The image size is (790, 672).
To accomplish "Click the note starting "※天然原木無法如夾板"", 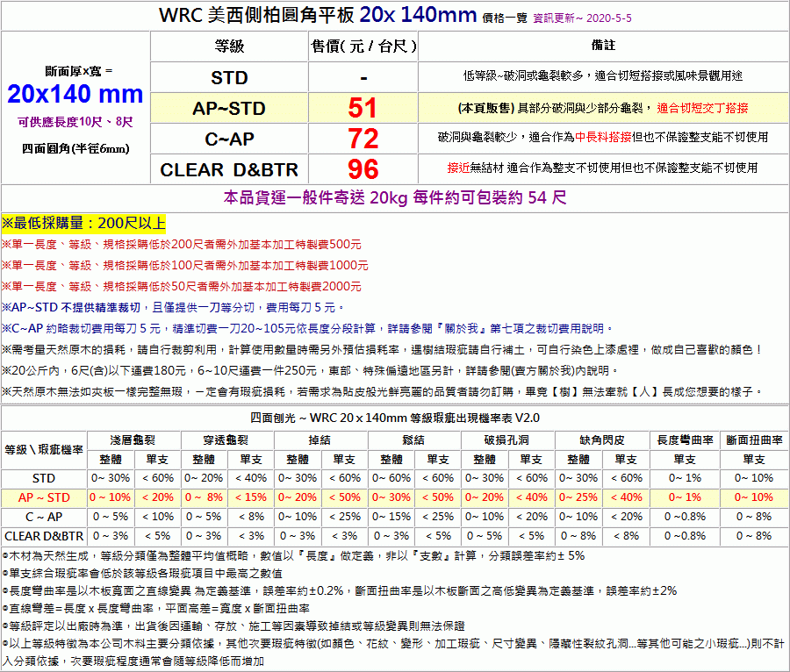I will point(383,391).
